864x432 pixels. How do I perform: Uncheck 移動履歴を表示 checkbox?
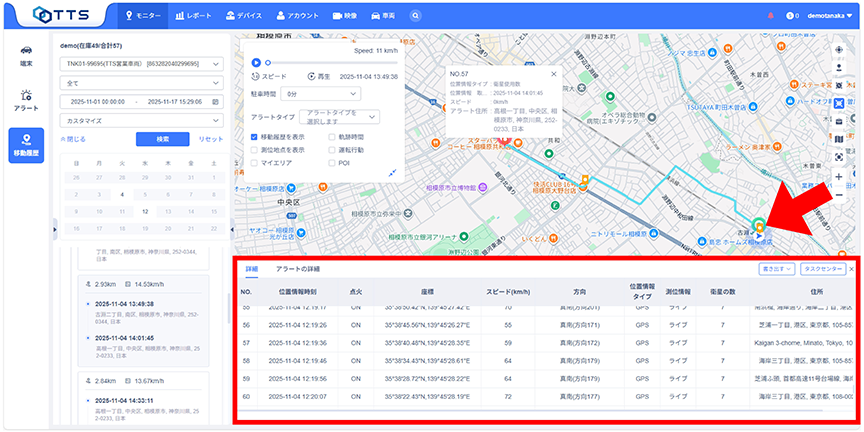255,136
